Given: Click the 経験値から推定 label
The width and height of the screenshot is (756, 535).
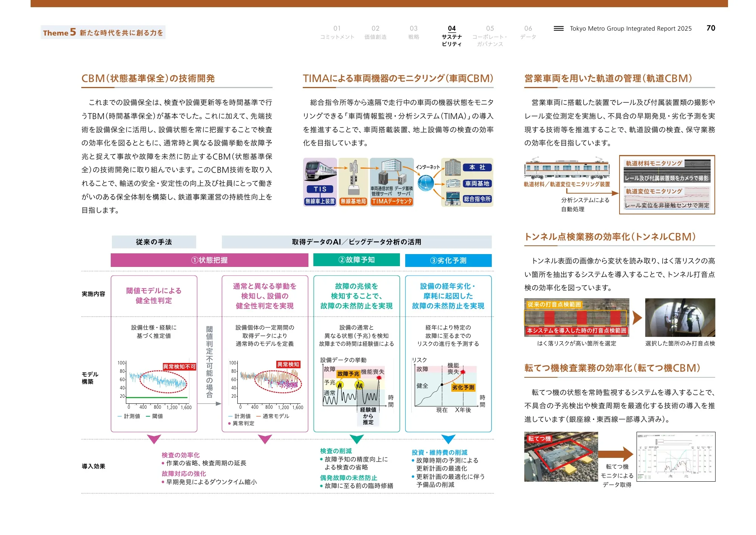Looking at the screenshot, I should (368, 416).
